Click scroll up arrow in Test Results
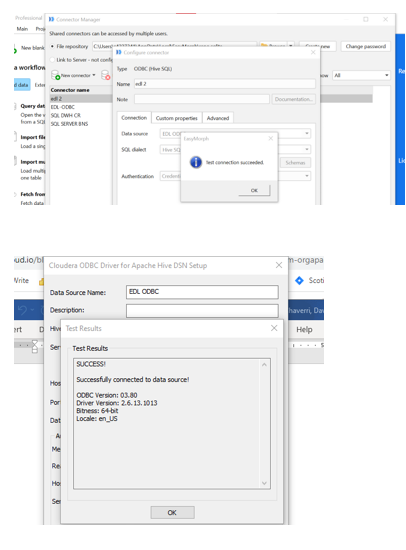The height and width of the screenshot is (550, 406). [x=264, y=365]
